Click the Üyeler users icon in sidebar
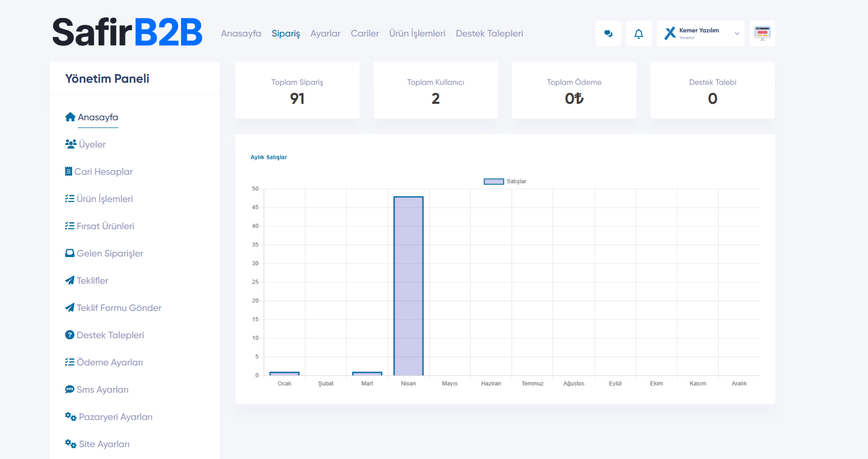The image size is (868, 459). (70, 144)
